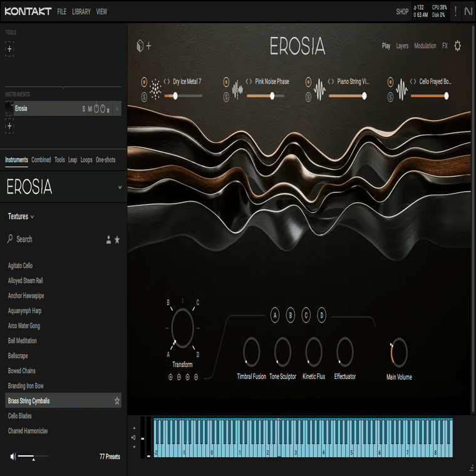Screen dimensions: 476x476
Task: Mute the Erosia instrument with M
Action: pyautogui.click(x=90, y=109)
